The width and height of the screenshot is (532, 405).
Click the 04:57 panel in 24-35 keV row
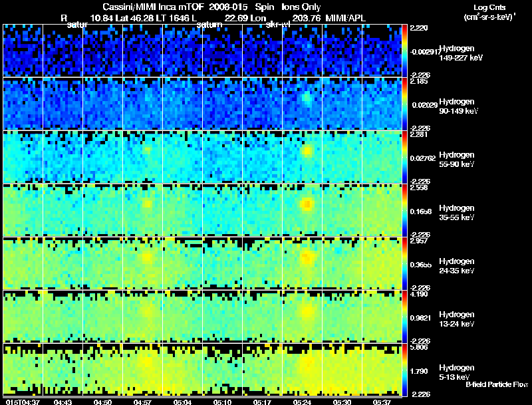[x=142, y=263]
